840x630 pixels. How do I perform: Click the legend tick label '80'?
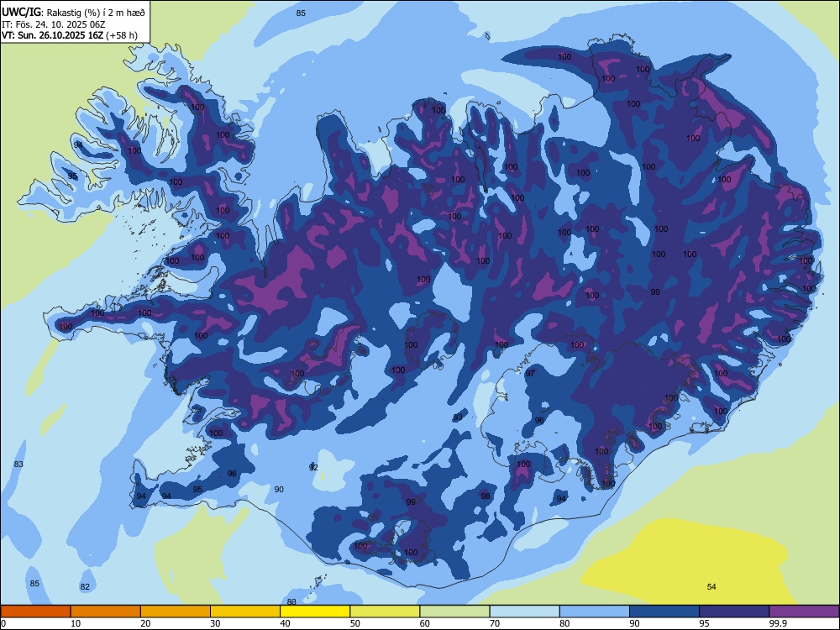point(564,623)
